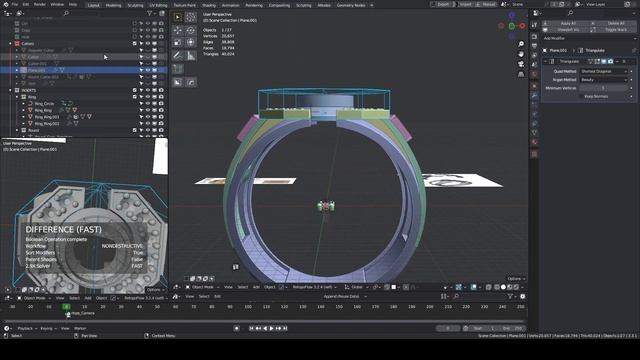Activate the Rotate tool
Image resolution: width=640 pixels, height=360 pixels.
[x=191, y=30]
